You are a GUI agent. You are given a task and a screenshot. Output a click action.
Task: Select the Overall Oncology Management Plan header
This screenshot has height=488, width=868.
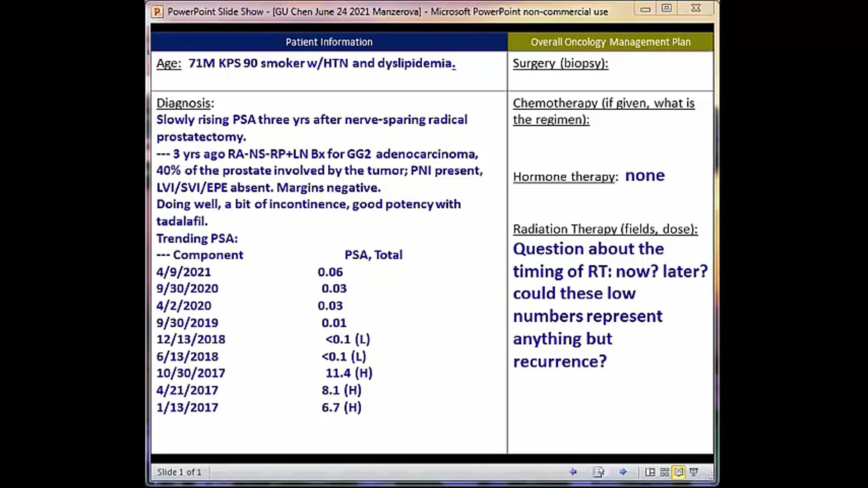coord(610,42)
